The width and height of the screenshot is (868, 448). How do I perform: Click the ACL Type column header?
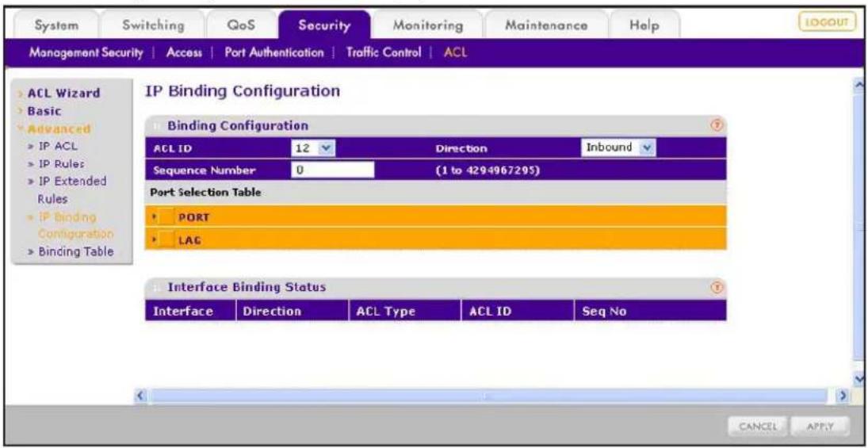click(x=405, y=311)
